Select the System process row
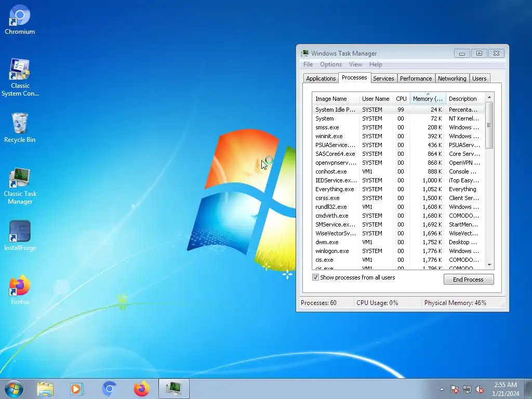 pyautogui.click(x=398, y=118)
